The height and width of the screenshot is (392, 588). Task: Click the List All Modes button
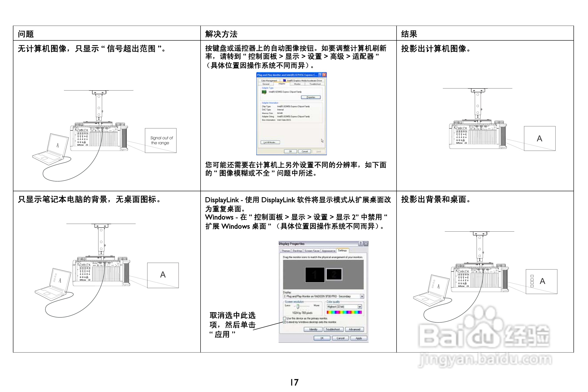pyautogui.click(x=270, y=142)
